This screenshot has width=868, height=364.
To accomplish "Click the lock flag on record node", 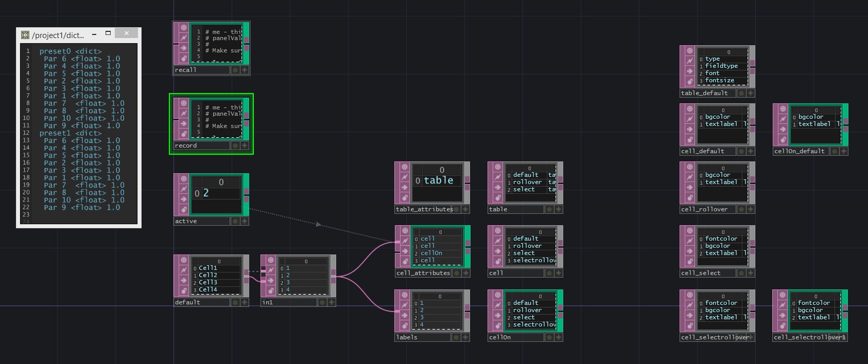I will pyautogui.click(x=184, y=134).
